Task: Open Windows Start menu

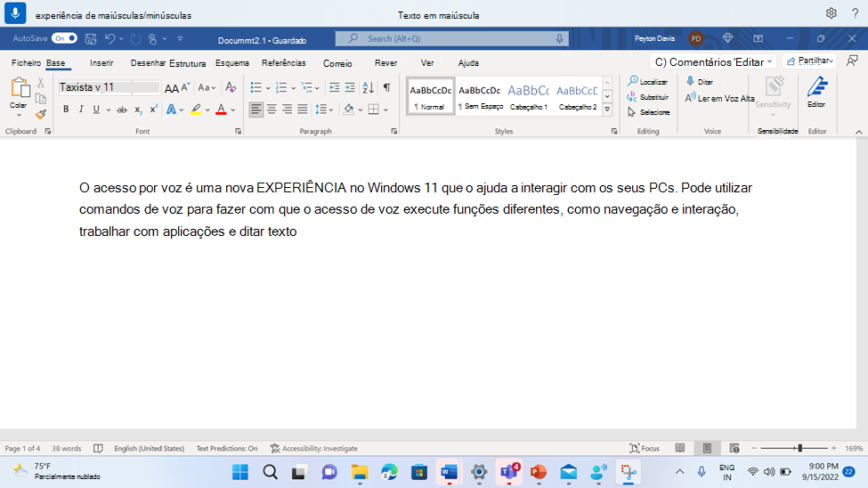Action: tap(240, 472)
